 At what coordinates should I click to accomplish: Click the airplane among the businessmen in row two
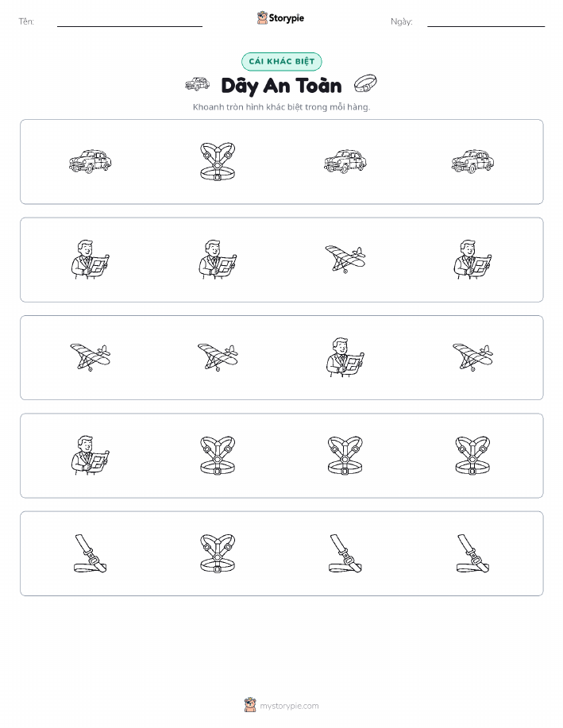(345, 259)
